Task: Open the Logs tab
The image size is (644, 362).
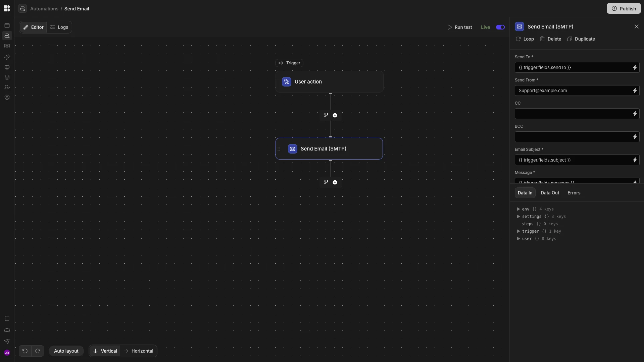Action: [x=59, y=27]
